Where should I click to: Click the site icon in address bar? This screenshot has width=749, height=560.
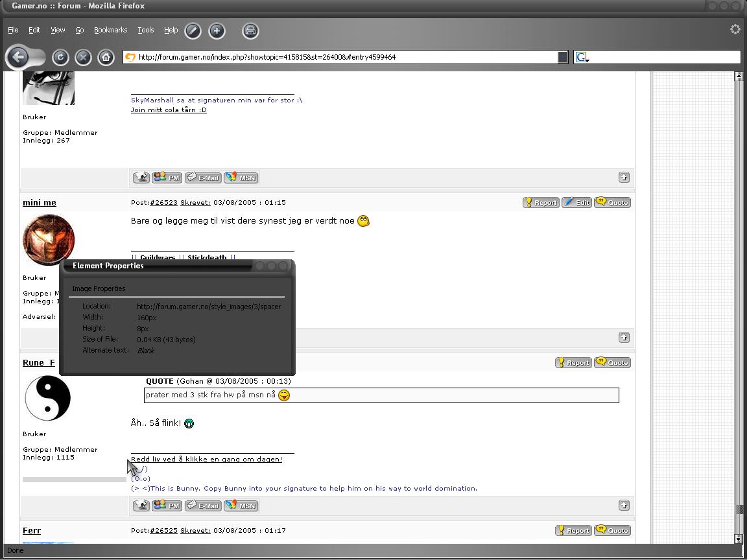(x=130, y=57)
